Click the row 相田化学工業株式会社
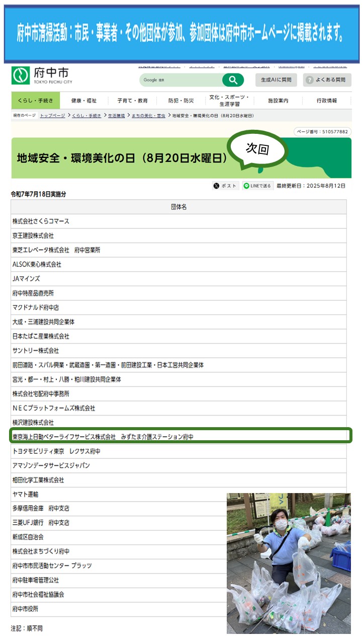 (178, 480)
